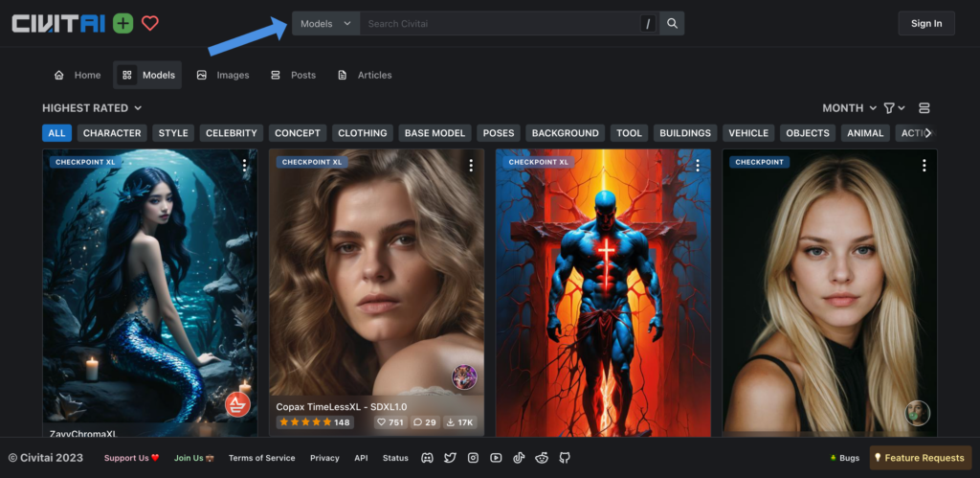This screenshot has width=980, height=478.
Task: Open the TikTok icon in footer
Action: [x=519, y=458]
